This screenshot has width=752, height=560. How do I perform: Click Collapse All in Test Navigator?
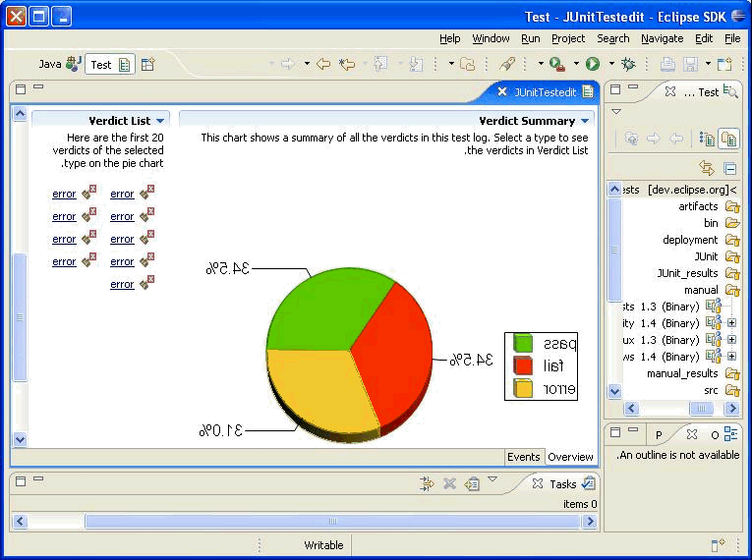tap(730, 169)
